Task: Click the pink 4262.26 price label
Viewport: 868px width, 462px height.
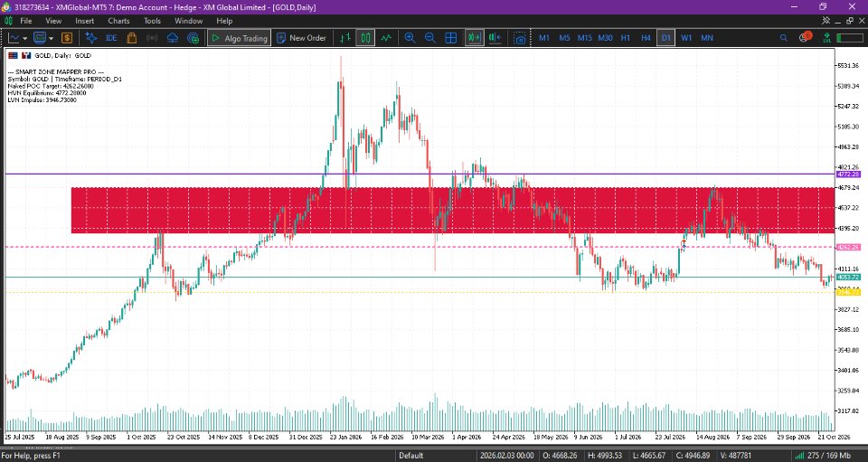Action: point(848,248)
